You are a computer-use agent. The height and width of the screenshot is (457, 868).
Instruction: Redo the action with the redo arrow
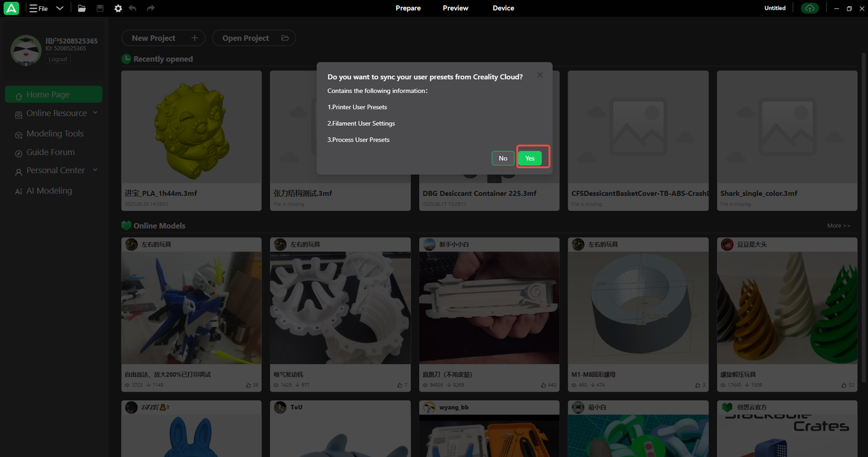[x=151, y=8]
